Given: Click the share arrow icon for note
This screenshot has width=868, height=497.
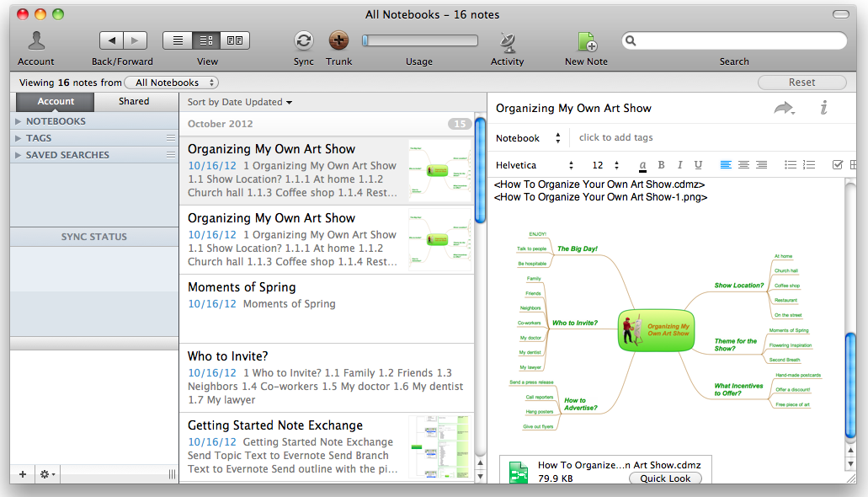Looking at the screenshot, I should pos(784,108).
